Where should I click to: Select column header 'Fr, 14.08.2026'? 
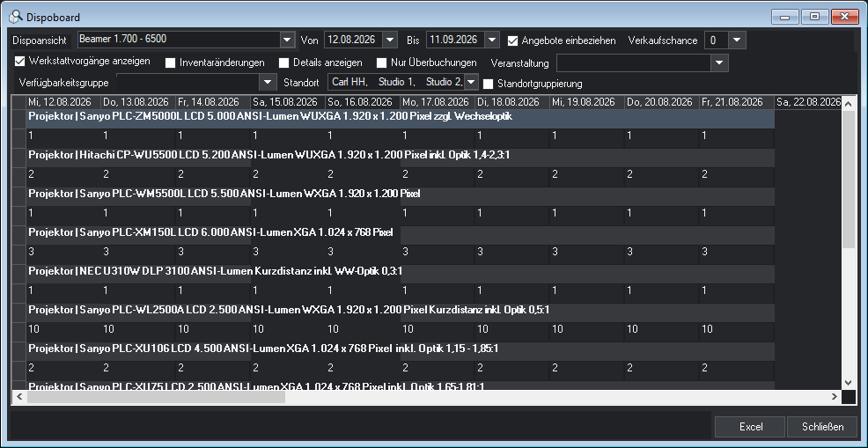coord(212,102)
